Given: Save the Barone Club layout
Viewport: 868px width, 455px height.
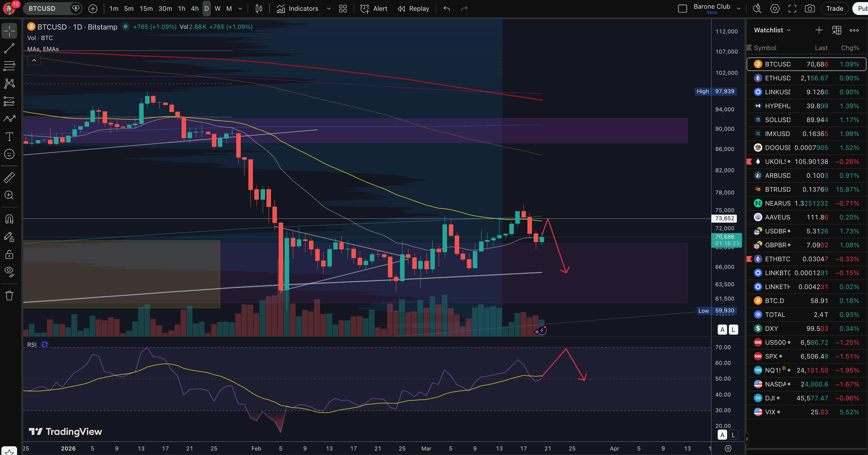Looking at the screenshot, I should click(711, 12).
